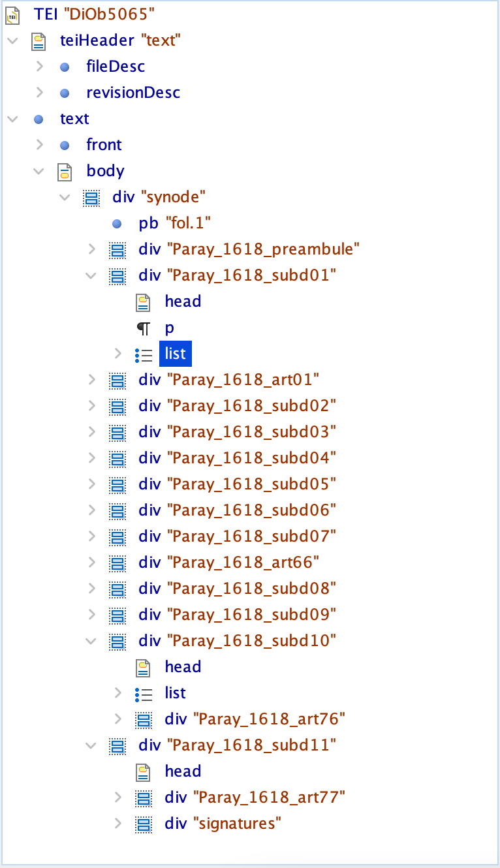500x868 pixels.
Task: Click the body node page icon
Action: coord(65,171)
